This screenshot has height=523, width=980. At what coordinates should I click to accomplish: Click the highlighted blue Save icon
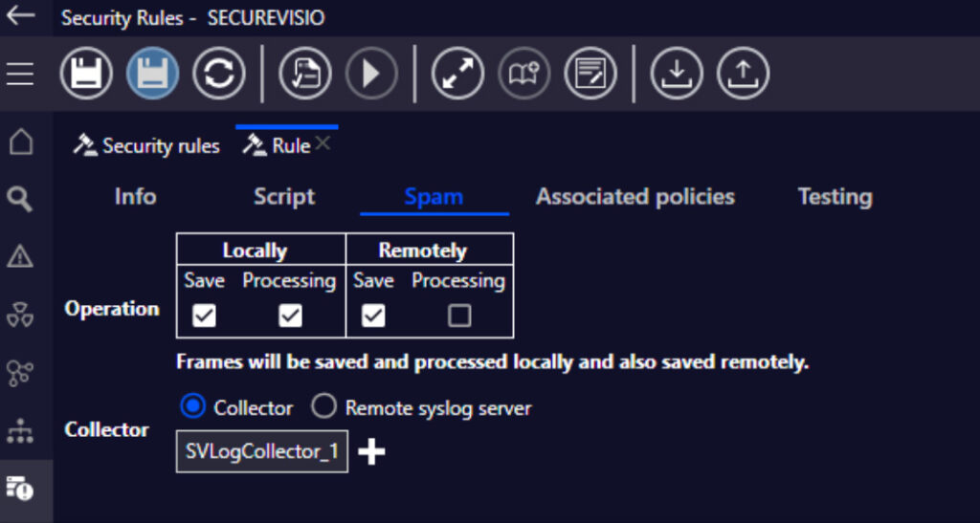click(x=152, y=74)
